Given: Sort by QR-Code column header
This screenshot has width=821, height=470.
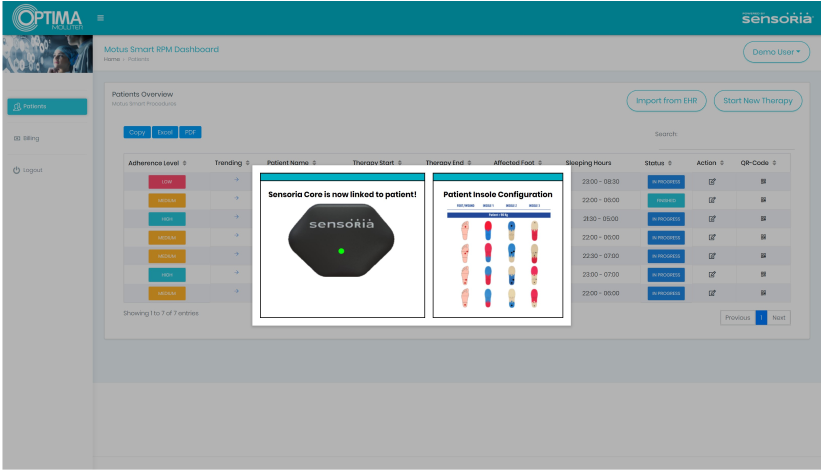Looking at the screenshot, I should tap(758, 162).
